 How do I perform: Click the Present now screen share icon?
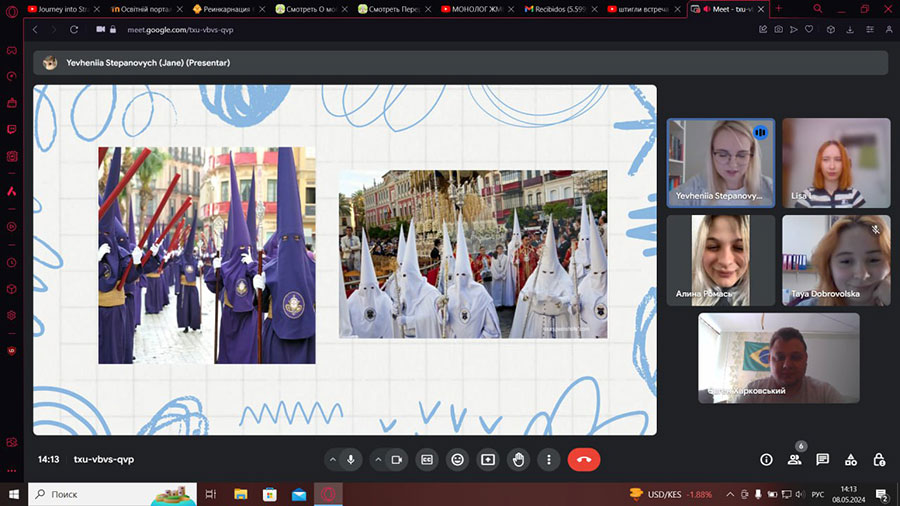[x=488, y=460]
